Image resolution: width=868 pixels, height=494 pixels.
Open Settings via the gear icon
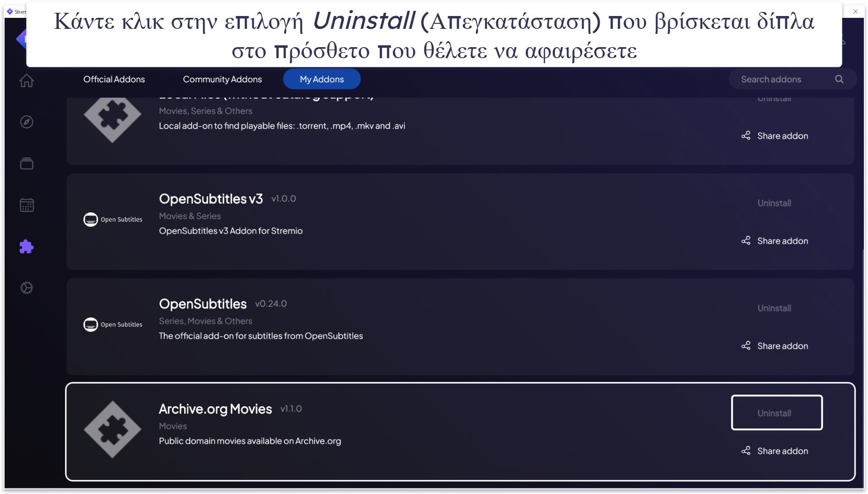pos(27,288)
